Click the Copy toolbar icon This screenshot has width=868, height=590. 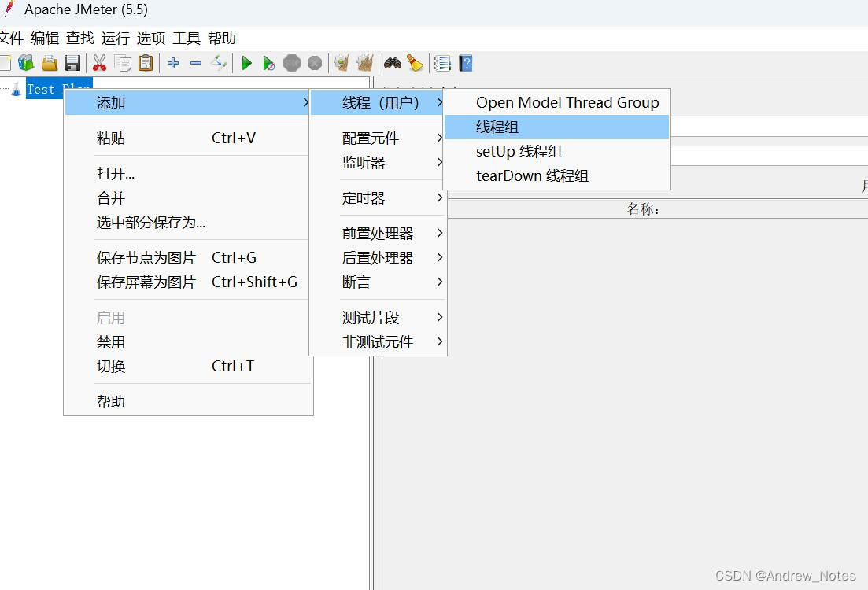point(123,63)
